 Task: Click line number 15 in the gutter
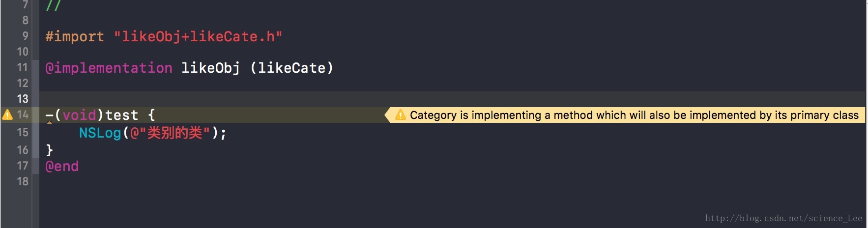(x=23, y=132)
